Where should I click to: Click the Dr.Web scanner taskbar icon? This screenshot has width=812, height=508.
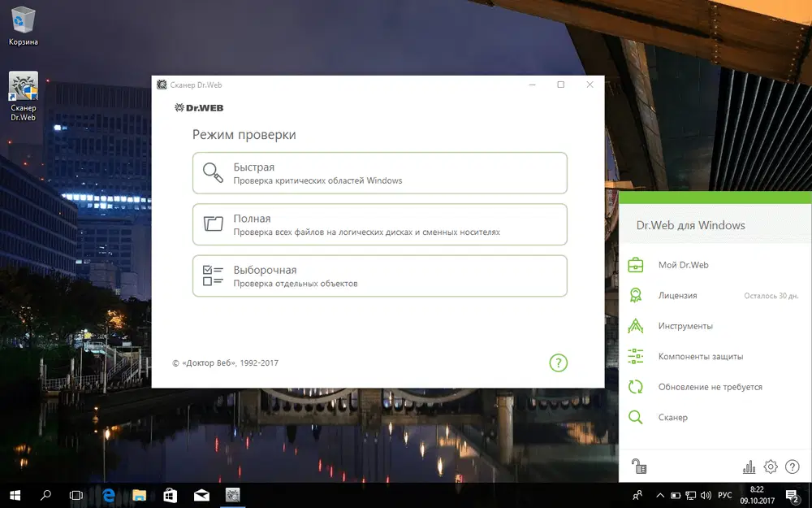point(233,495)
